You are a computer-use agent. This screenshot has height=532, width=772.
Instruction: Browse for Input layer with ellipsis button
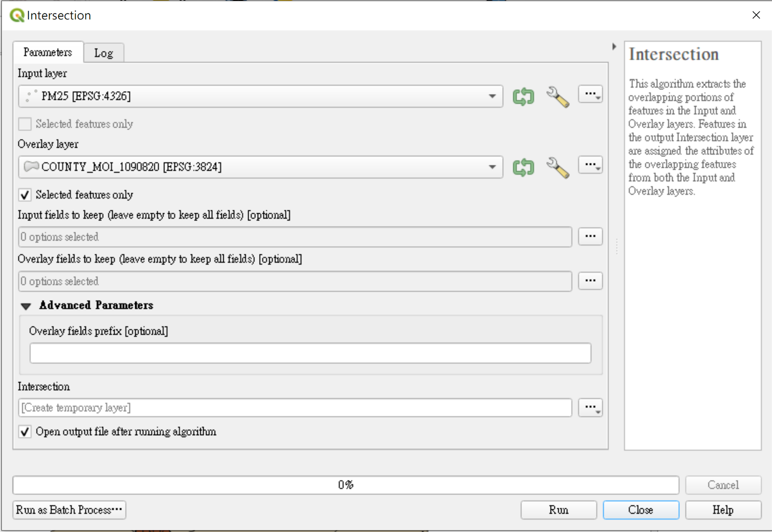coord(591,95)
